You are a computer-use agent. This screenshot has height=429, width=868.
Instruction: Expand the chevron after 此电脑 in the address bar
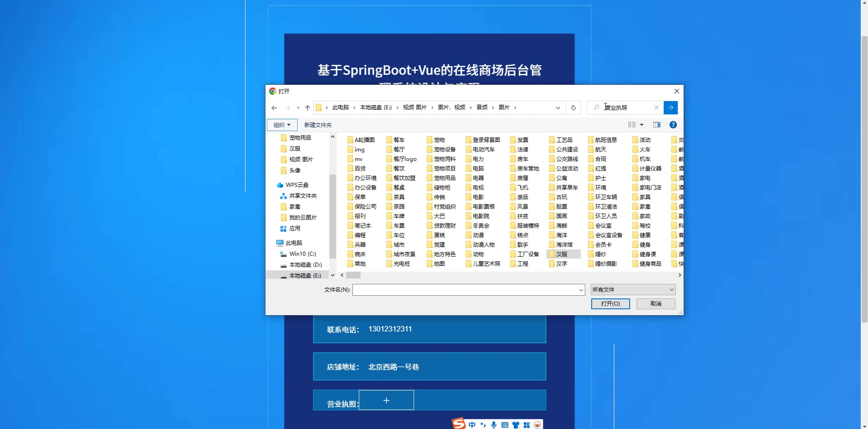[x=354, y=107]
